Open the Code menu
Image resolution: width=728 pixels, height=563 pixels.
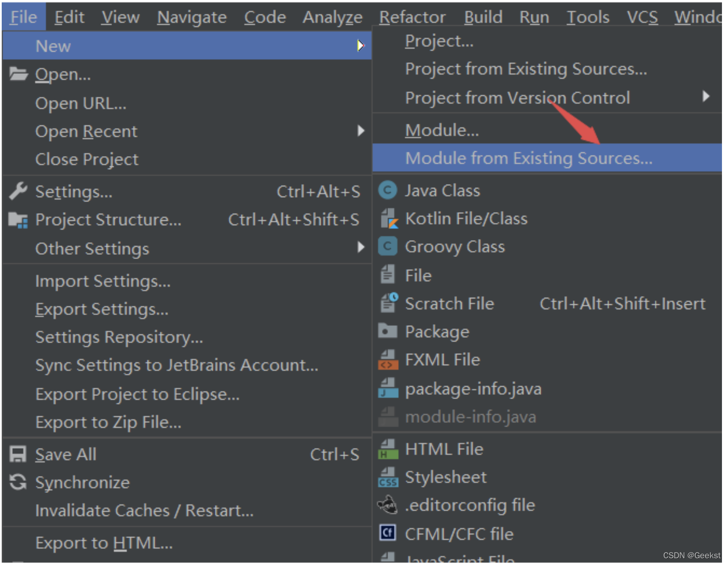(x=265, y=17)
